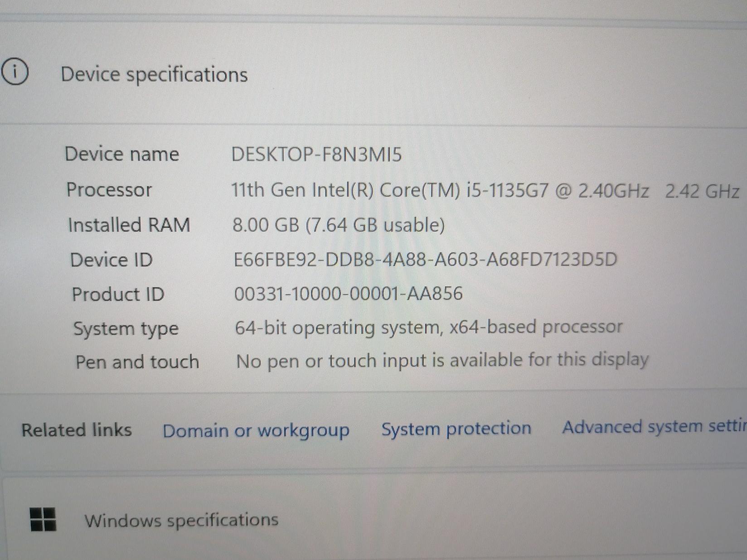Click the Windows logo icon
The height and width of the screenshot is (560, 747).
(x=43, y=519)
